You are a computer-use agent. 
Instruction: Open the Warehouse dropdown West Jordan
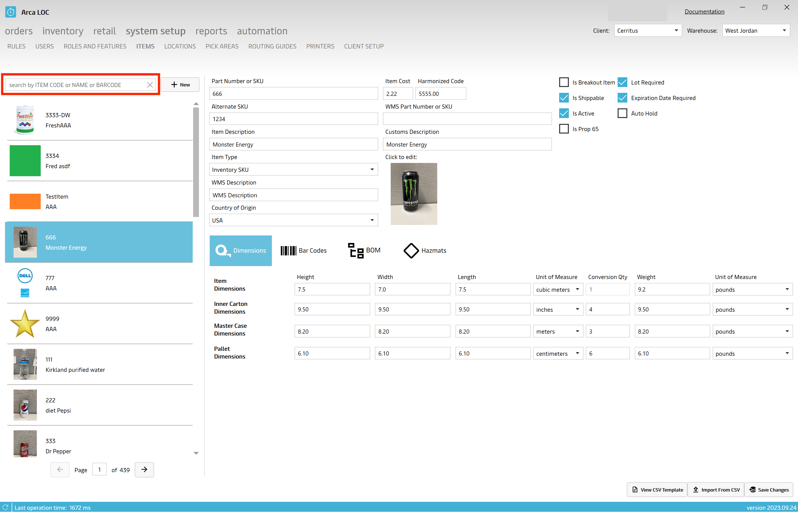coord(756,30)
